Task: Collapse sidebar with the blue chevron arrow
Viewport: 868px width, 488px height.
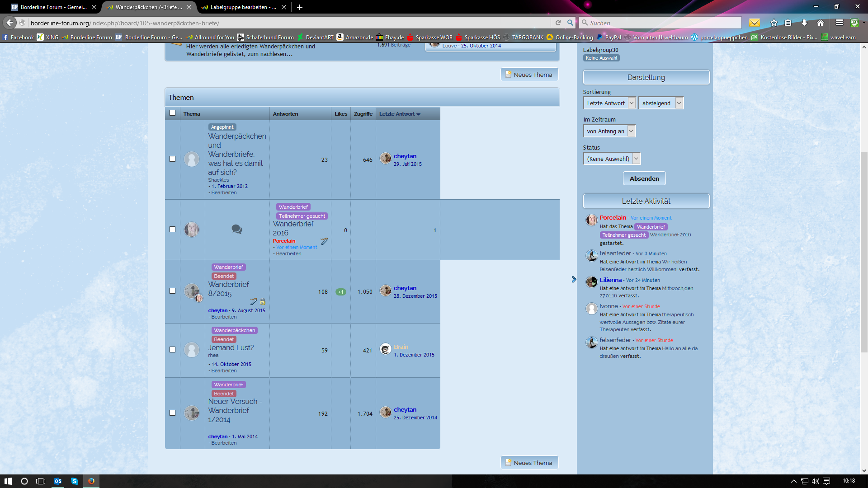Action: point(574,279)
